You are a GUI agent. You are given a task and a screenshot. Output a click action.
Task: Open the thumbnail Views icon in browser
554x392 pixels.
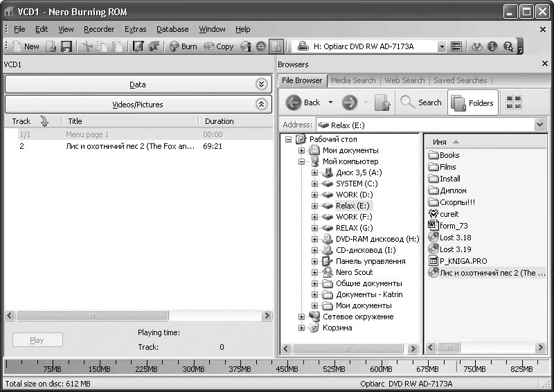pyautogui.click(x=514, y=103)
